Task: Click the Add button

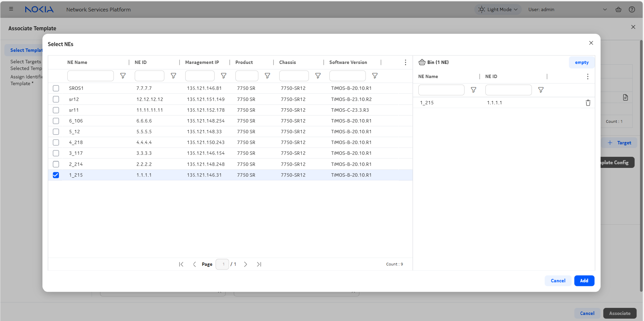Action: 584,281
